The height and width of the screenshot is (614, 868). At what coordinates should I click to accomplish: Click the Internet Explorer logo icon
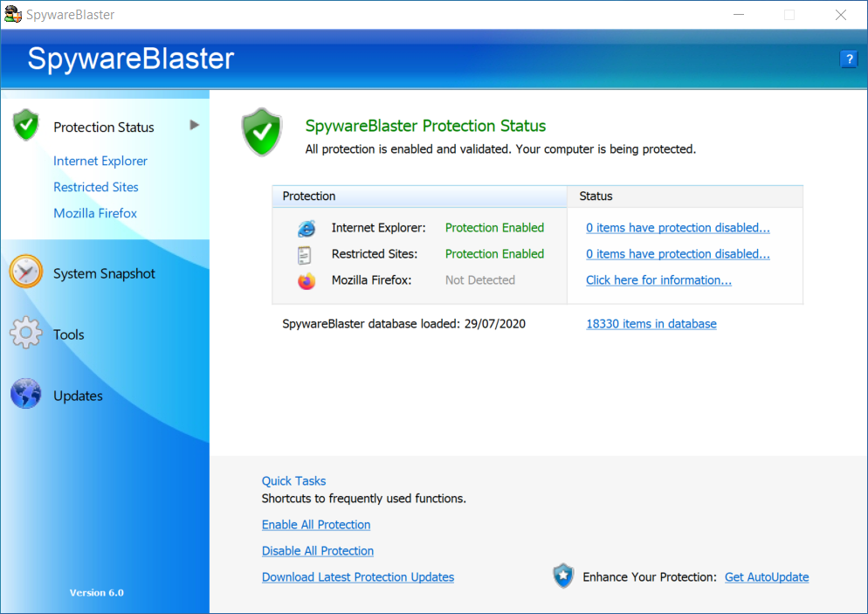tap(307, 228)
